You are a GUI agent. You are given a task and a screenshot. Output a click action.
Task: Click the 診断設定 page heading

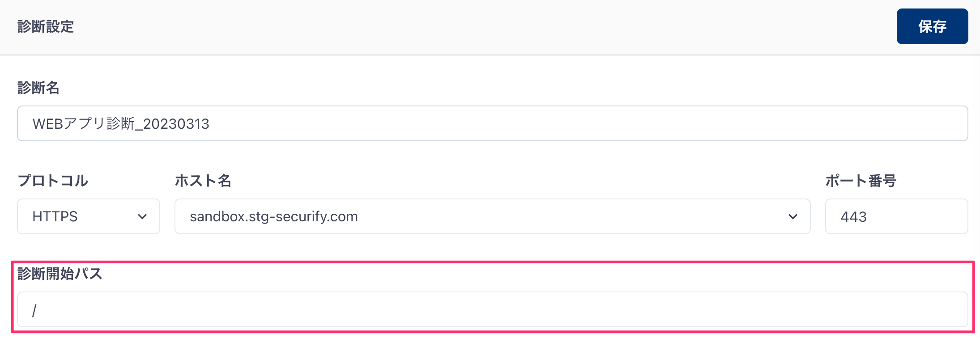(46, 27)
